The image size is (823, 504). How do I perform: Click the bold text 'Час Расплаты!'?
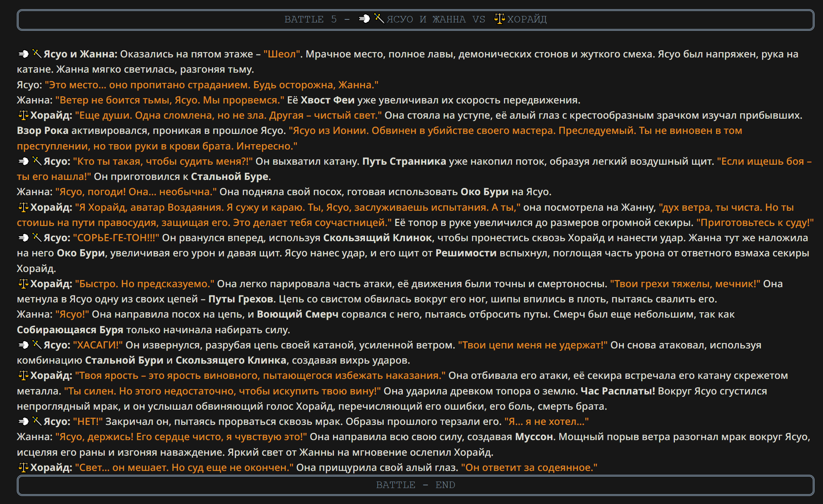618,391
